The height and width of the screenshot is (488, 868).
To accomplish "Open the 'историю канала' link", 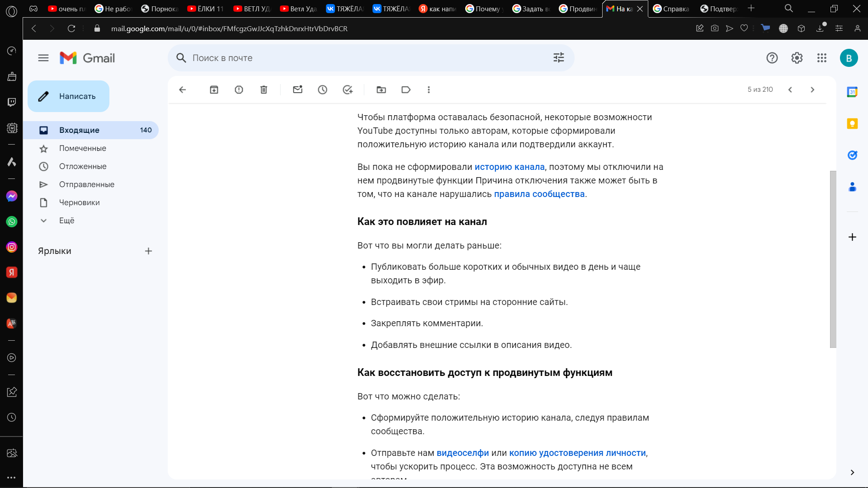I will 509,167.
